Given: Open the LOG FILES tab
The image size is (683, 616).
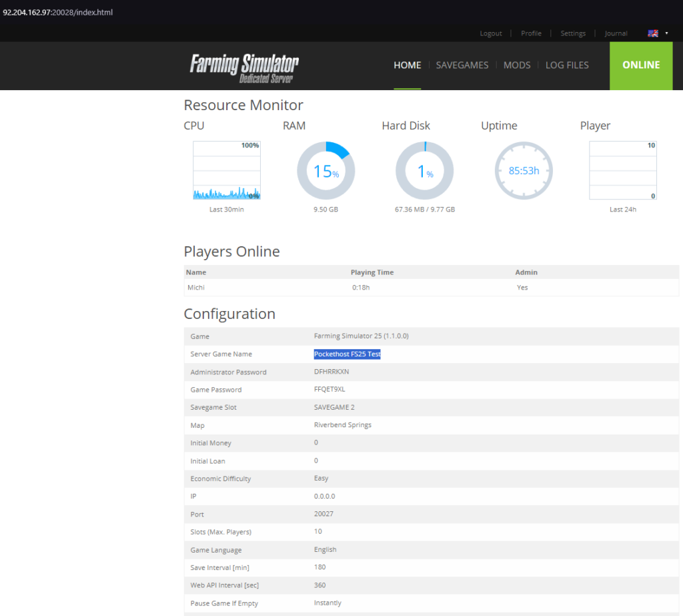Looking at the screenshot, I should coord(567,65).
